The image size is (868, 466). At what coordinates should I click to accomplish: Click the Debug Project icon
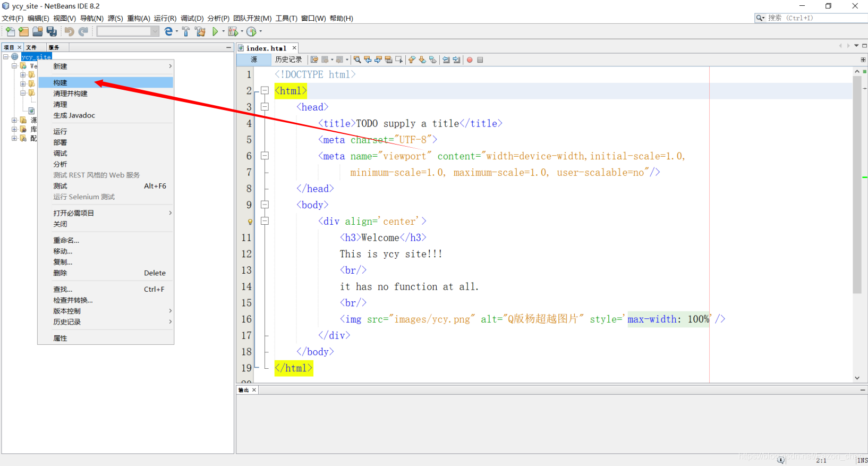(x=233, y=32)
